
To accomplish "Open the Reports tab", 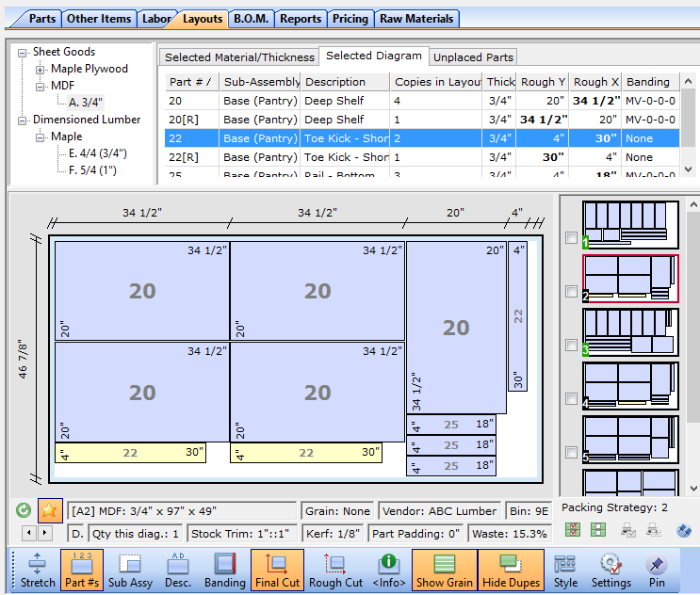I will tap(301, 19).
